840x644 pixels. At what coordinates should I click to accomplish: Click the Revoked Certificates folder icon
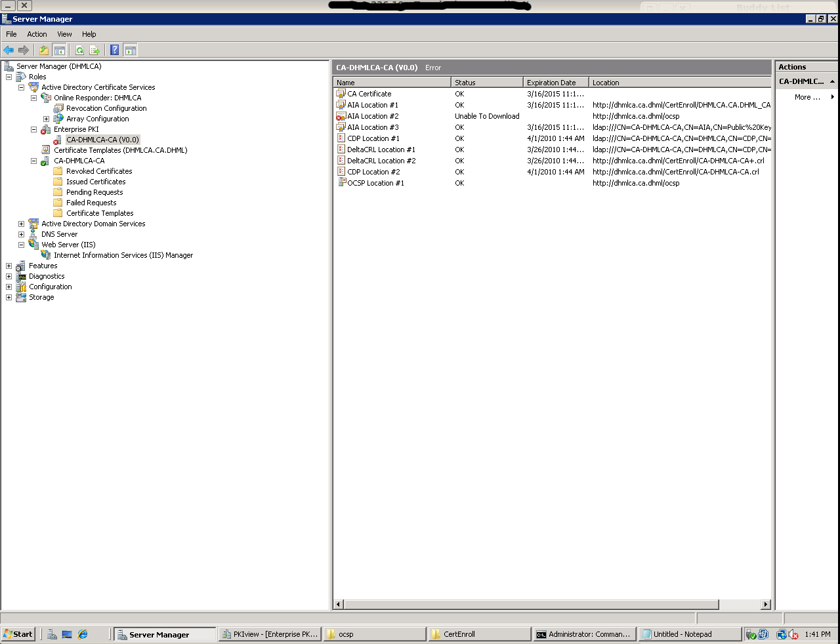[x=58, y=171]
